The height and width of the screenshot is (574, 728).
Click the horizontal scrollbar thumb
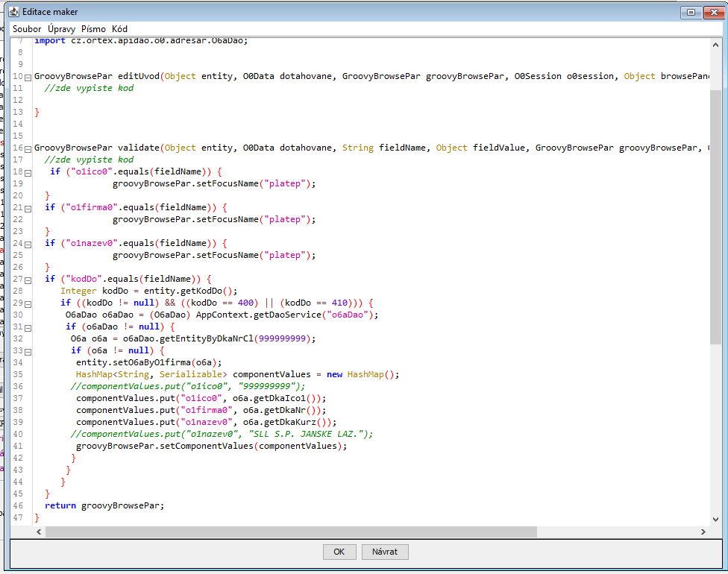[291, 532]
